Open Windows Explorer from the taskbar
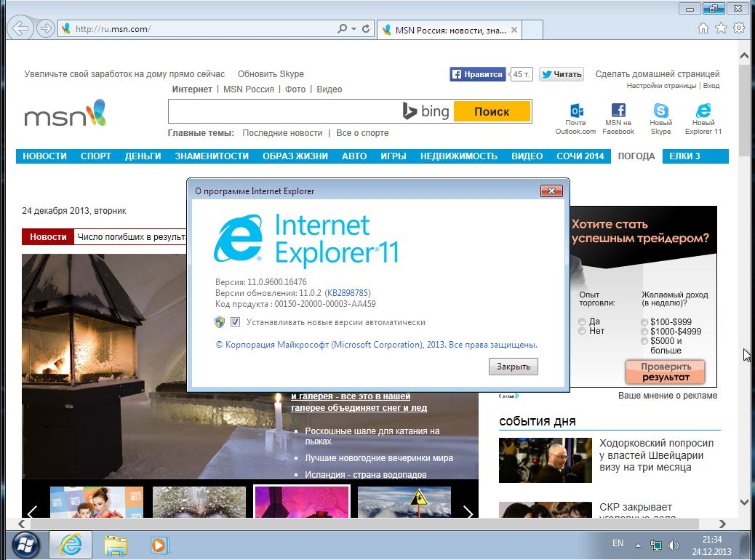The width and height of the screenshot is (755, 560). tap(116, 545)
